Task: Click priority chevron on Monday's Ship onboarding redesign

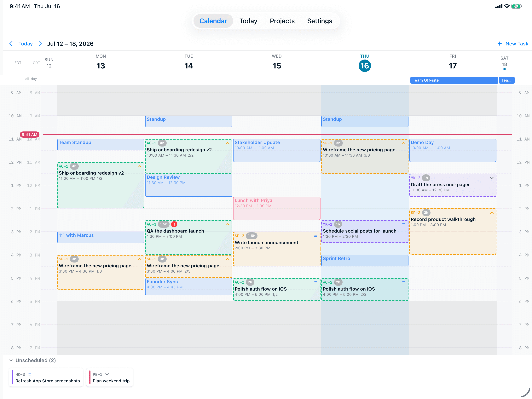Action: pyautogui.click(x=140, y=166)
